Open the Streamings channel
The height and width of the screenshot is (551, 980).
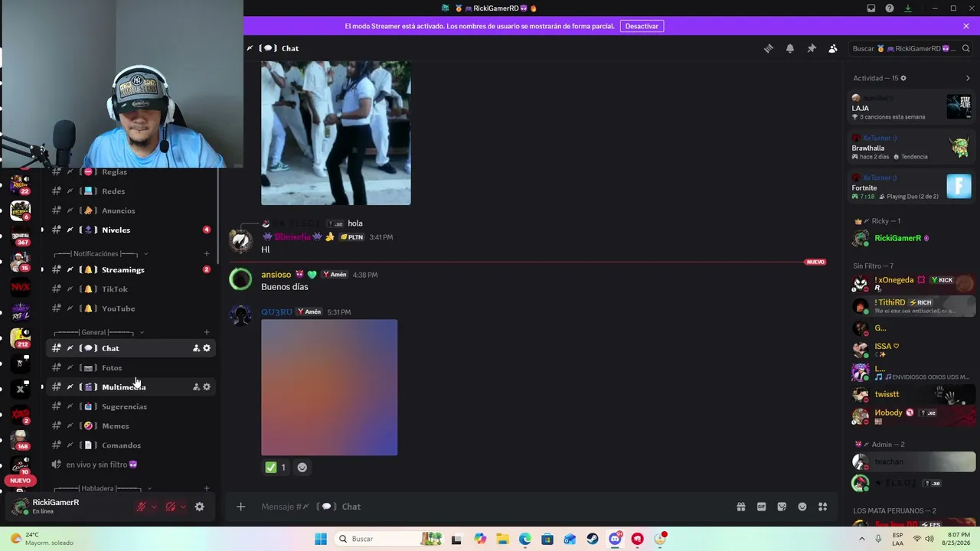132,270
